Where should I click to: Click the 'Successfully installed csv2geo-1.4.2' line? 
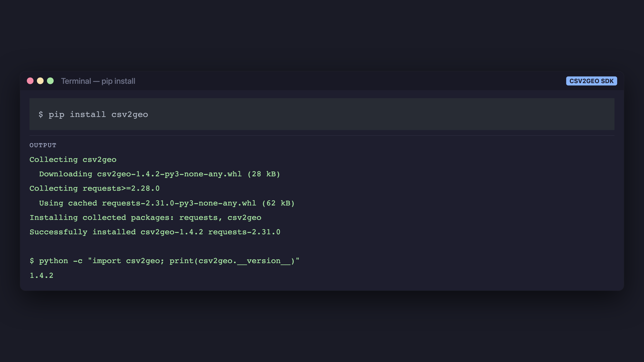(155, 232)
